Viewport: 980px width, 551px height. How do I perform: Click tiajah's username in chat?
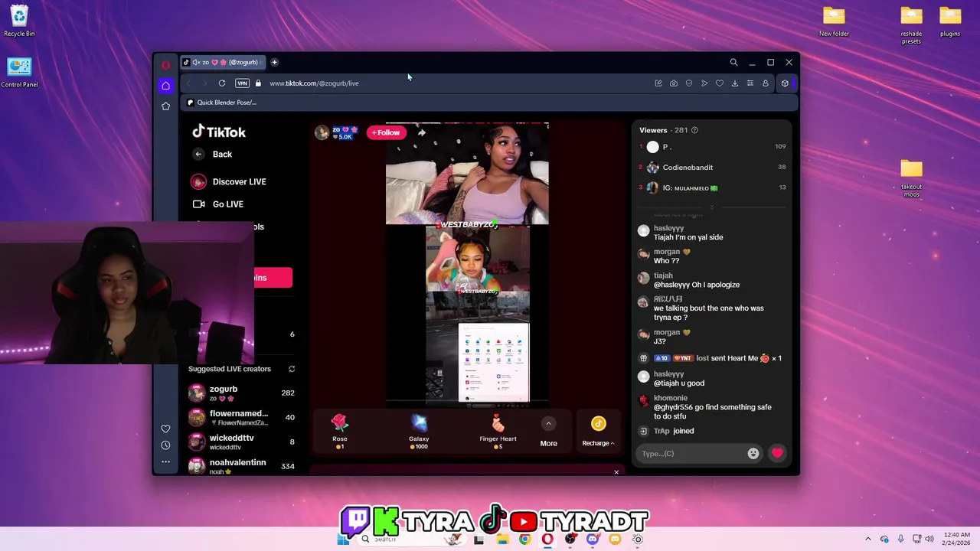tap(663, 275)
